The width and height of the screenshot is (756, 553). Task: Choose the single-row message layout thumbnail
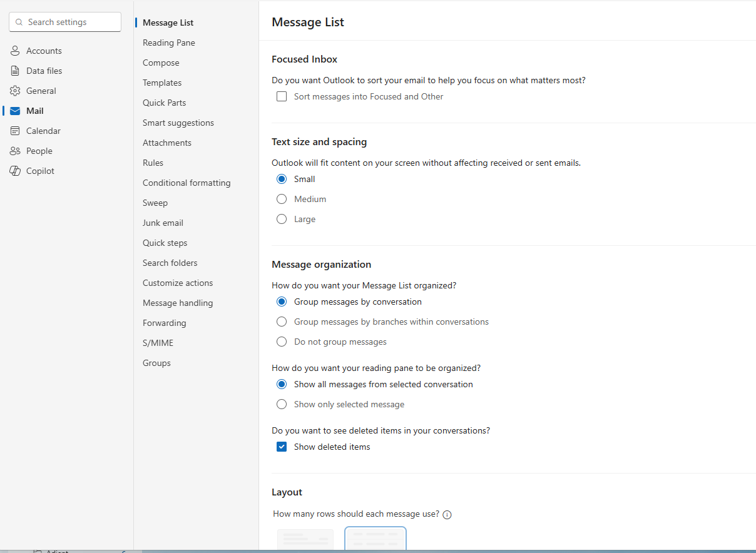(x=305, y=539)
